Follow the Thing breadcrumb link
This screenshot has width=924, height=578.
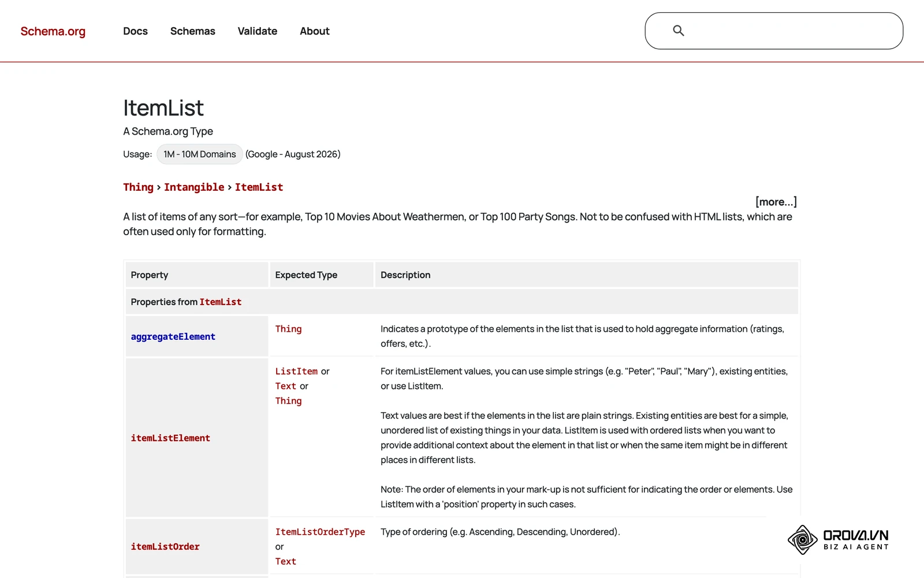(x=138, y=187)
